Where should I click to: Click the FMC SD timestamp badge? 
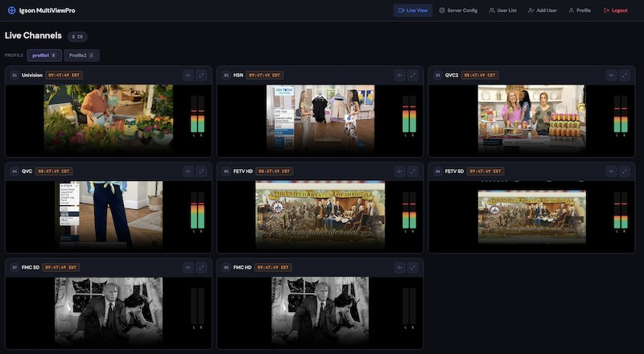[x=61, y=267]
